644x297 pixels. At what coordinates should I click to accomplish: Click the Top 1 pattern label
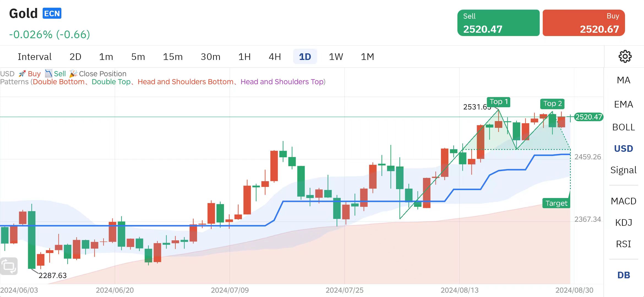[x=498, y=102]
